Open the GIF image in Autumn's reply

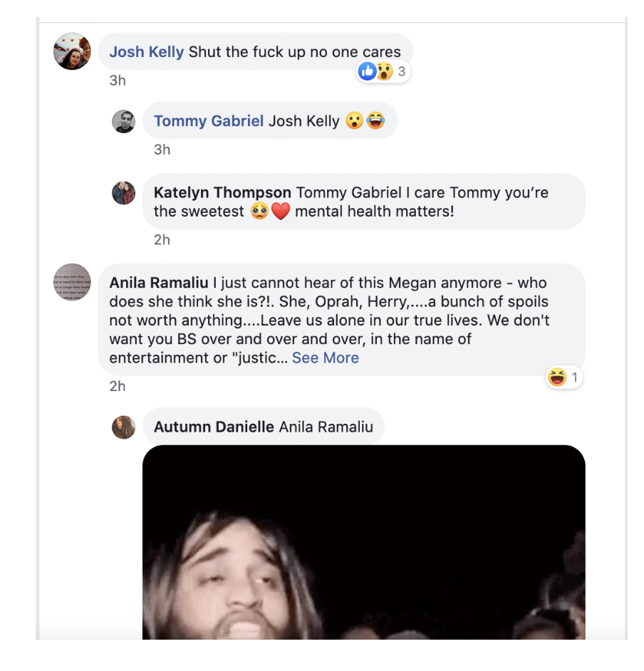(x=364, y=542)
